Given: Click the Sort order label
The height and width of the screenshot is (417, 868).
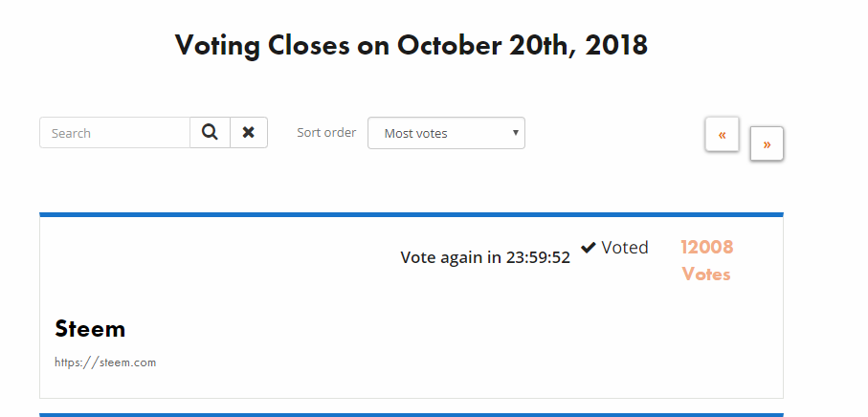Looking at the screenshot, I should (x=326, y=133).
